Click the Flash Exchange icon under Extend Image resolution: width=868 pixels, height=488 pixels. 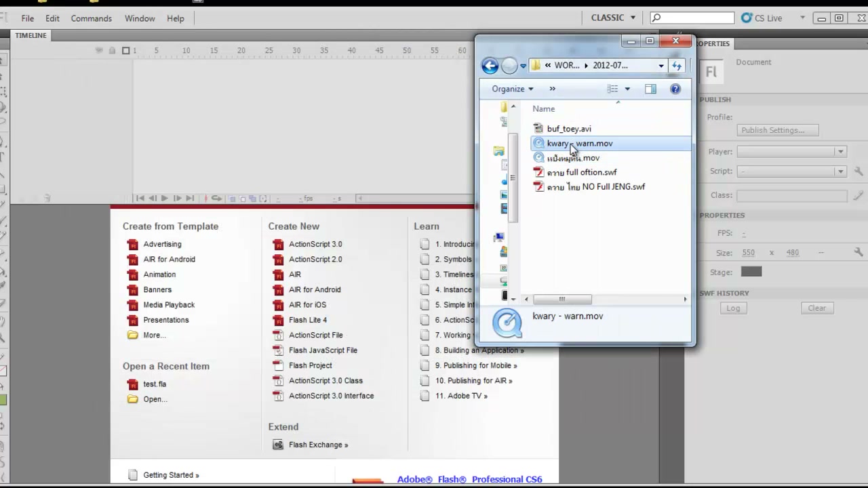(x=278, y=445)
